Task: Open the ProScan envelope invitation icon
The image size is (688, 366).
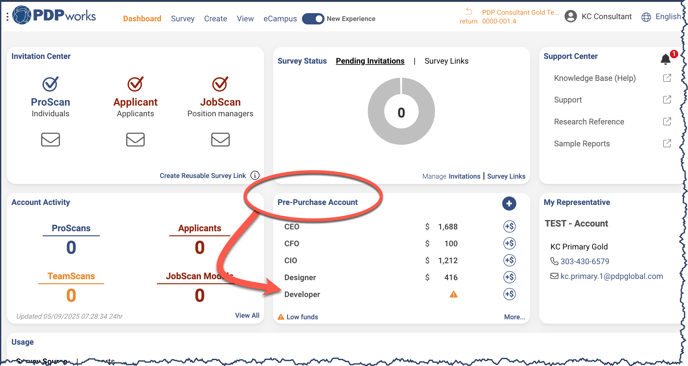Action: tap(50, 140)
